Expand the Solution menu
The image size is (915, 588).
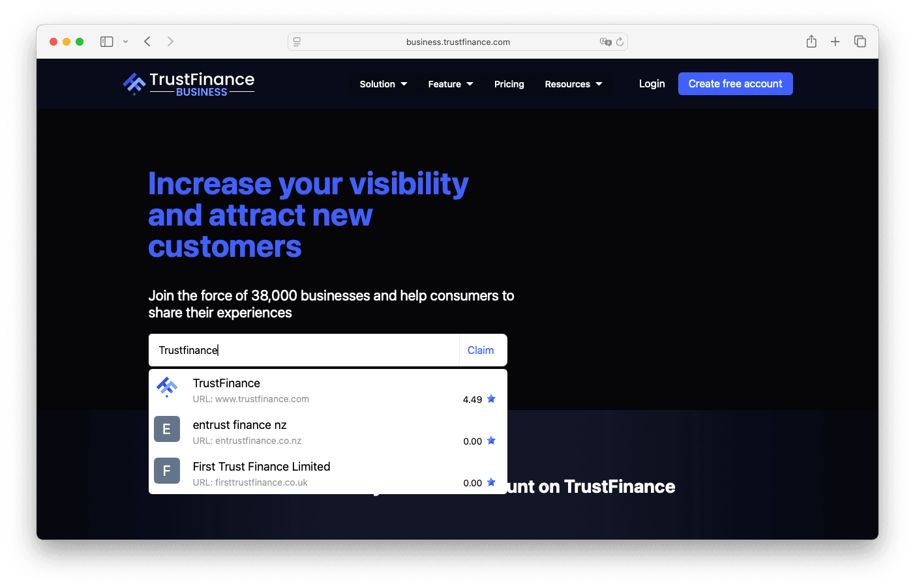click(x=383, y=84)
